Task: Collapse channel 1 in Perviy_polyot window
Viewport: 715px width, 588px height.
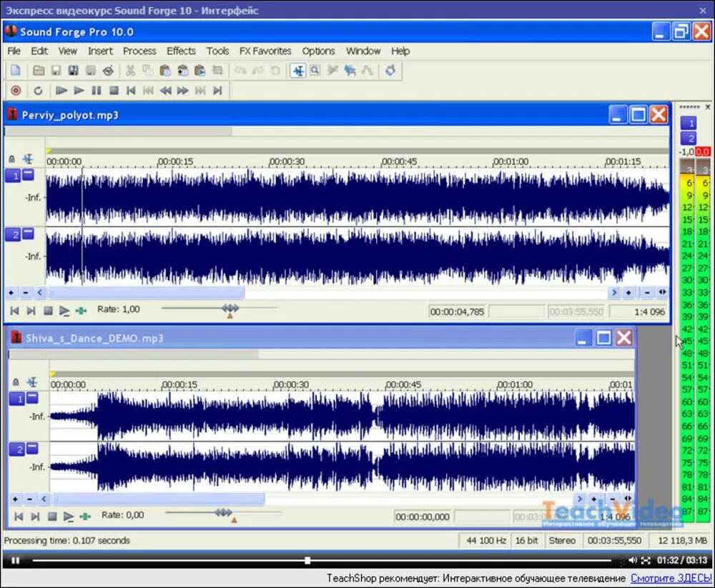Action: [x=29, y=174]
